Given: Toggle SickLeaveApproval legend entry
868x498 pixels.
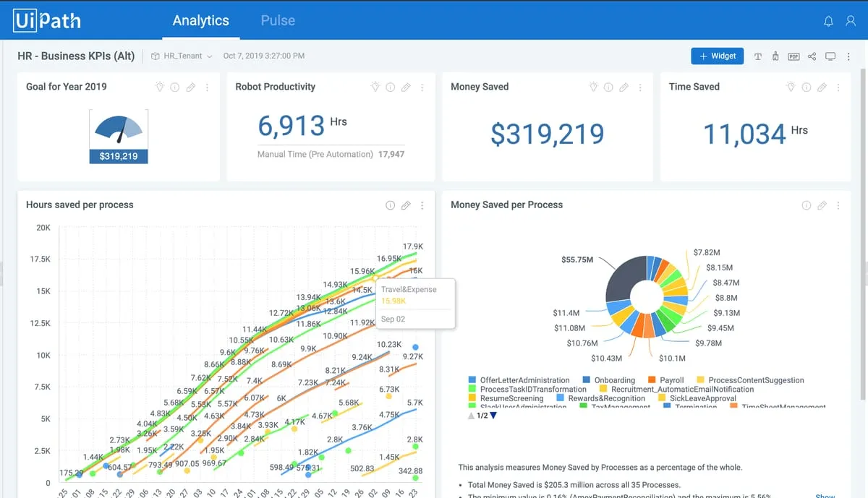Looking at the screenshot, I should point(696,398).
